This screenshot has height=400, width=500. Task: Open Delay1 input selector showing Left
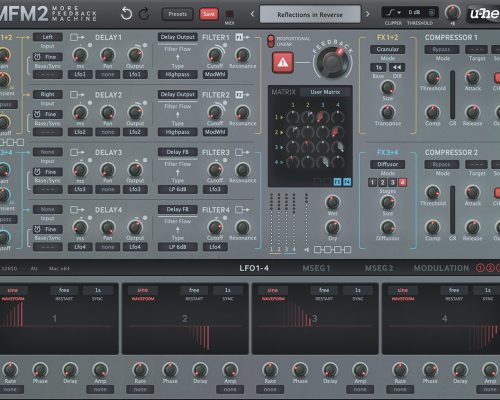(48, 37)
